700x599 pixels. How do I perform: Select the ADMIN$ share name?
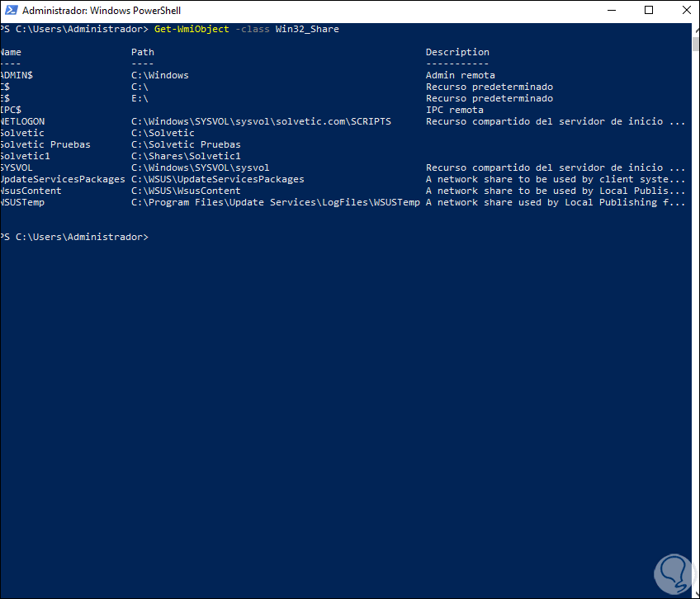point(18,74)
